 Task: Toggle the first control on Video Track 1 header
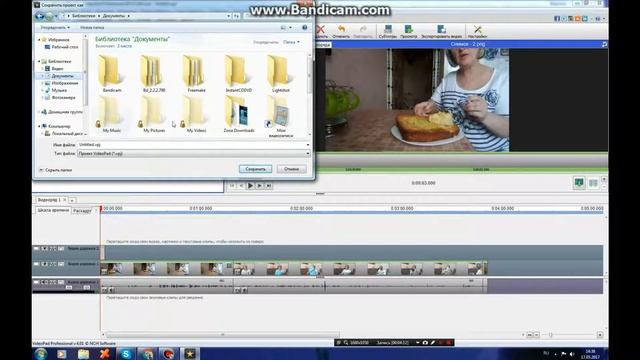pyautogui.click(x=36, y=264)
